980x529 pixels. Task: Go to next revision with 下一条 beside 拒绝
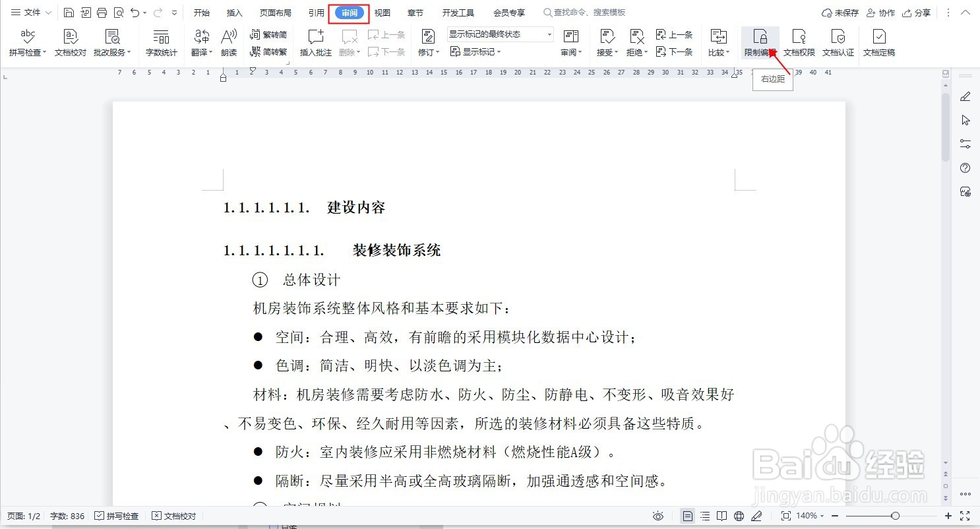tap(675, 51)
